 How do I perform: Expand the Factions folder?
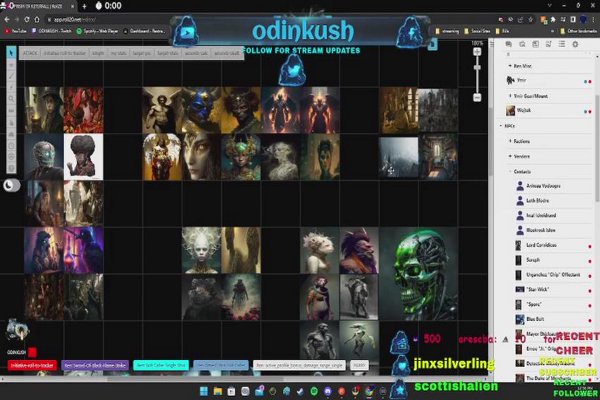tap(510, 141)
